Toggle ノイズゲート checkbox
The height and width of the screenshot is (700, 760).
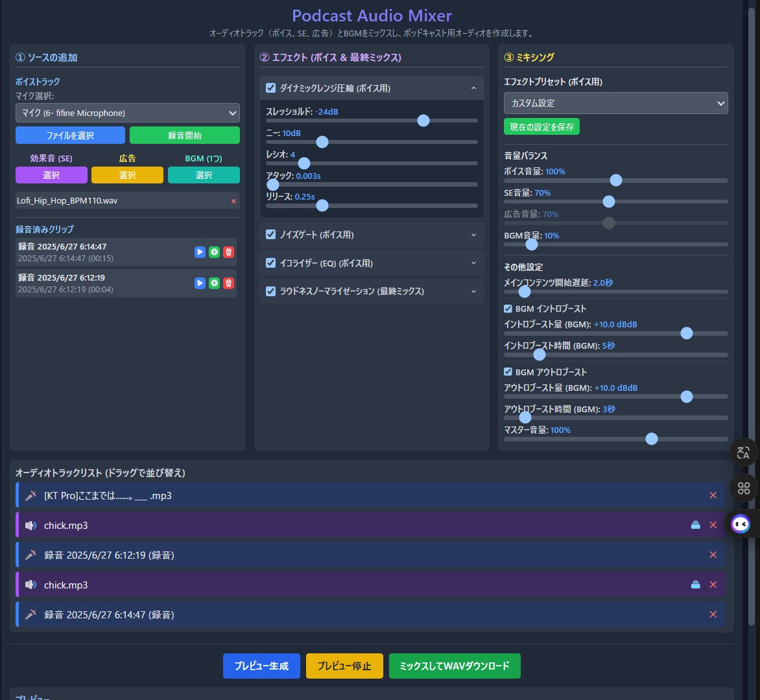(x=271, y=235)
